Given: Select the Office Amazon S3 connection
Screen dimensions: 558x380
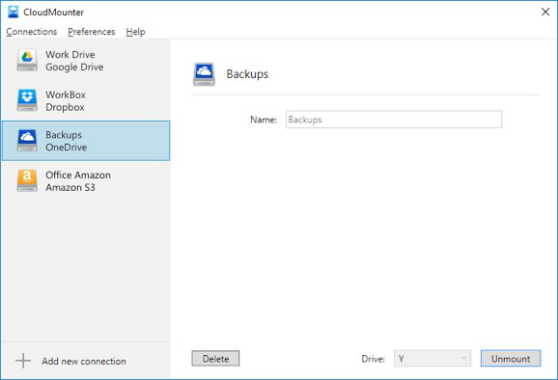Looking at the screenshot, I should (86, 181).
